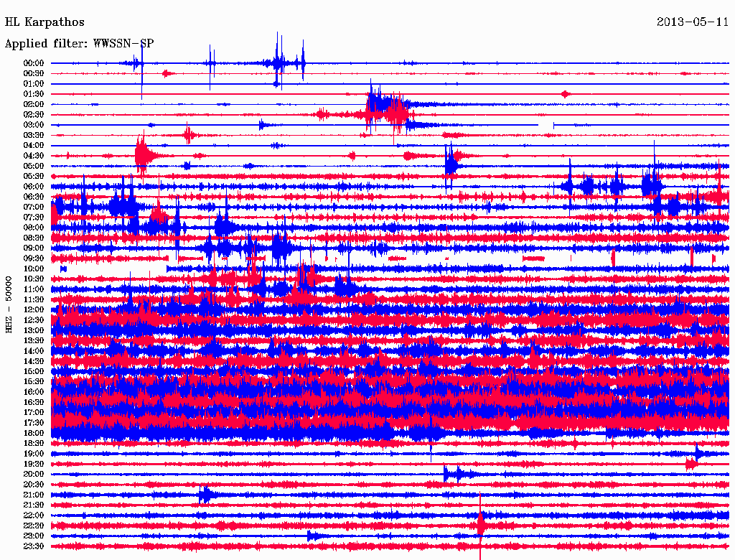Click the tall red spike on the 22:30 trace

pyautogui.click(x=480, y=526)
